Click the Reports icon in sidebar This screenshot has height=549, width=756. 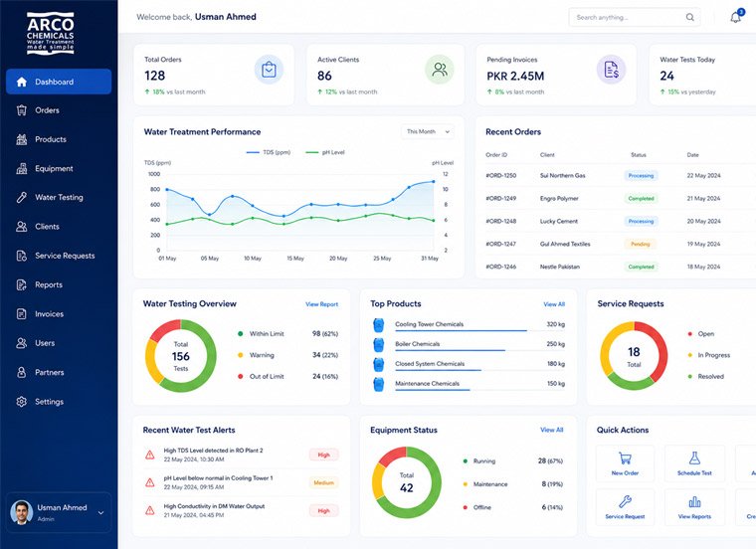pos(22,284)
